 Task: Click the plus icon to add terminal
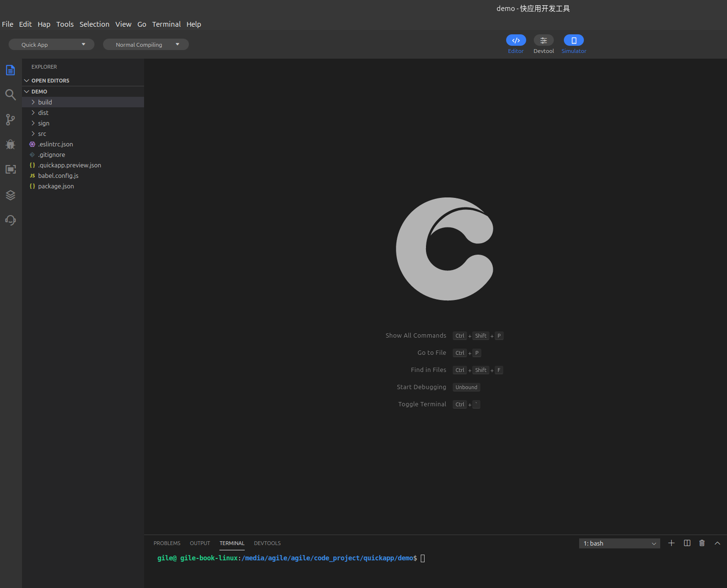tap(671, 543)
